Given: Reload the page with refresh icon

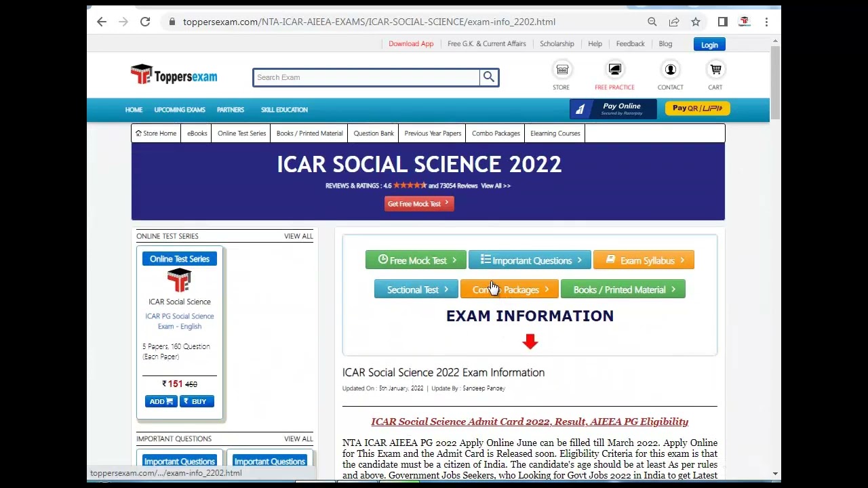Looking at the screenshot, I should tap(145, 22).
